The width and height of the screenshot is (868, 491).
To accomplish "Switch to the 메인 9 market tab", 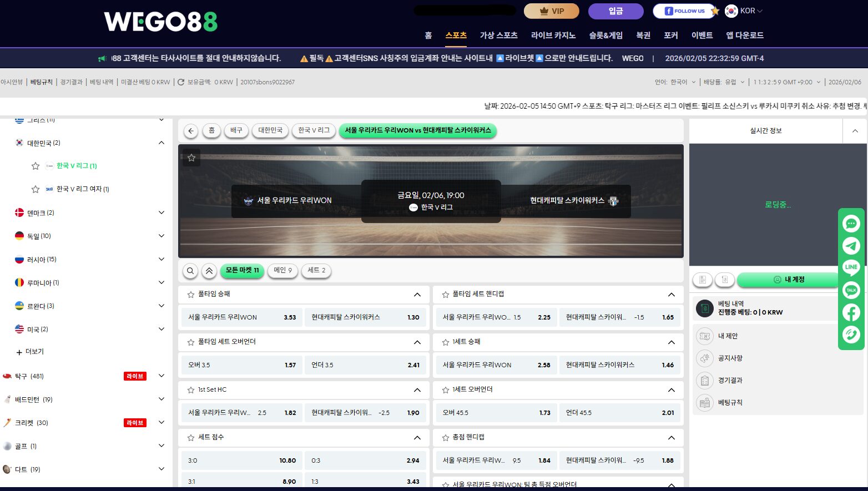I will pos(282,271).
